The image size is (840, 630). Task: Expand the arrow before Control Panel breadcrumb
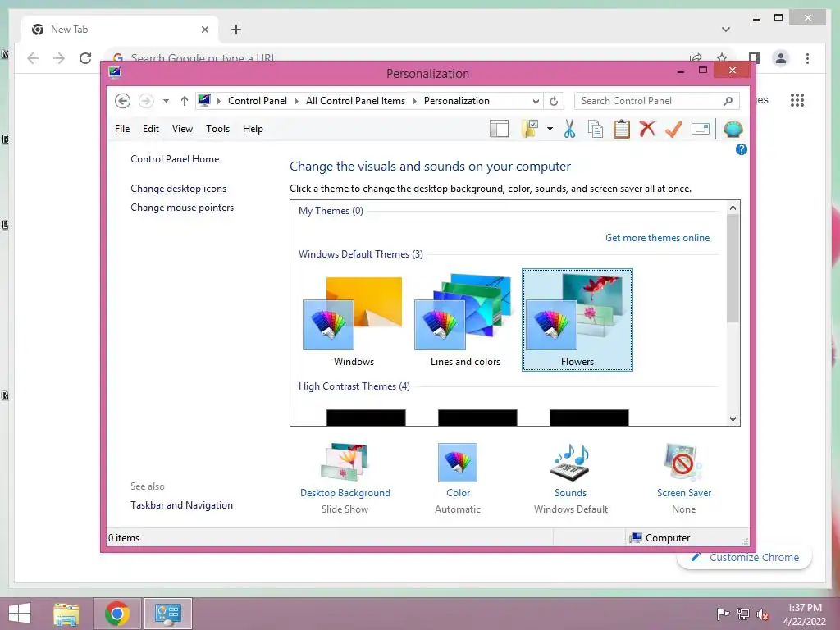pos(218,101)
